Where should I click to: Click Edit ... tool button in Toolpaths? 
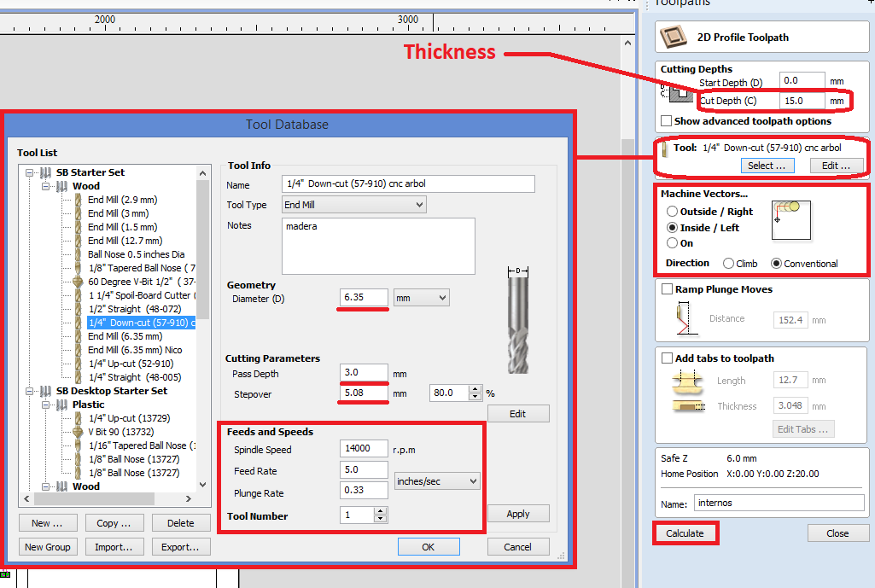coord(837,166)
